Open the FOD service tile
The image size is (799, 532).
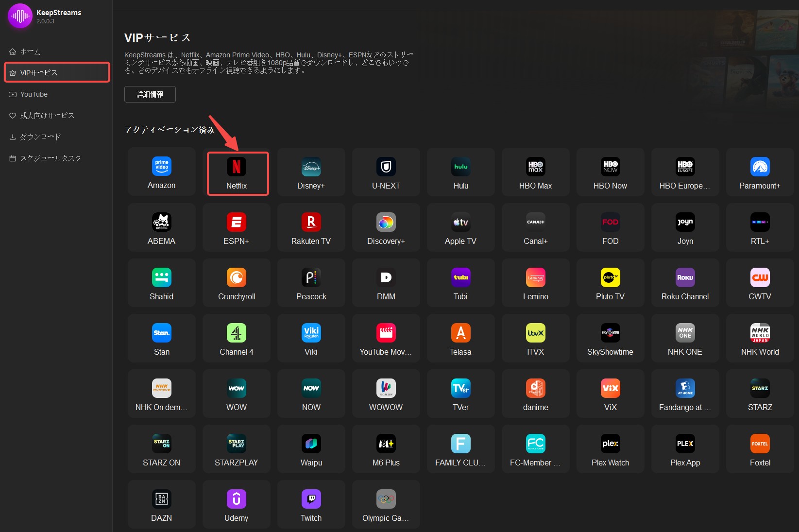pyautogui.click(x=611, y=227)
